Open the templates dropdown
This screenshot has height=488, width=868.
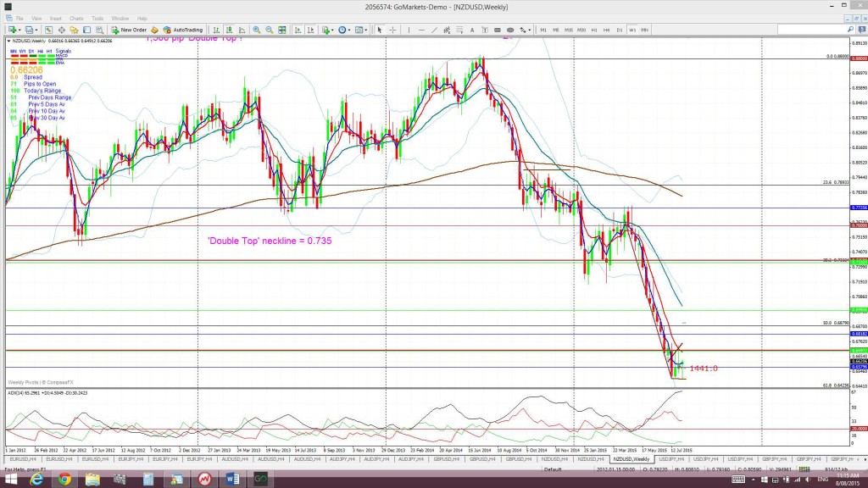click(x=361, y=30)
